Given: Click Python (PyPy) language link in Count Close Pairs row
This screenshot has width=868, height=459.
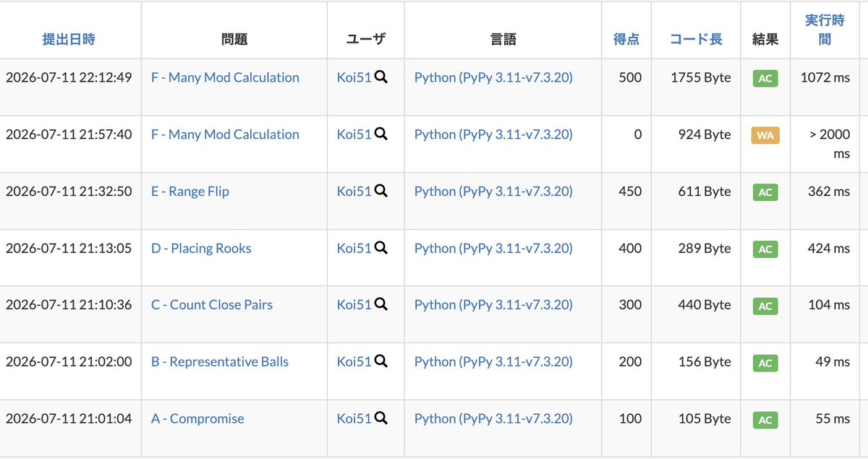Looking at the screenshot, I should tap(493, 305).
